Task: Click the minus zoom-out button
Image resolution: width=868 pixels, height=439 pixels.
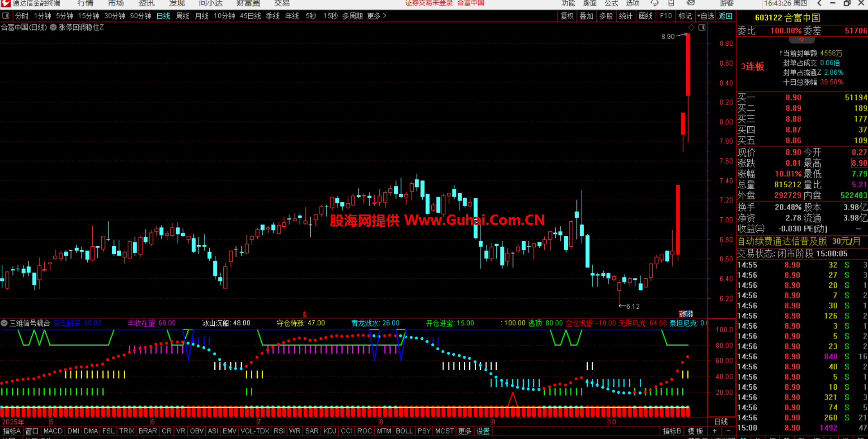Action: pyautogui.click(x=728, y=431)
